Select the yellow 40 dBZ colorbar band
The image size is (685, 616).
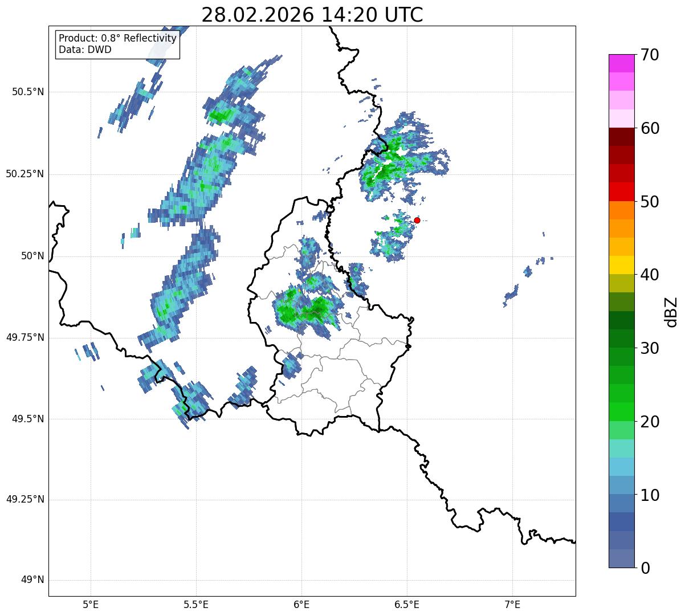pyautogui.click(x=621, y=265)
